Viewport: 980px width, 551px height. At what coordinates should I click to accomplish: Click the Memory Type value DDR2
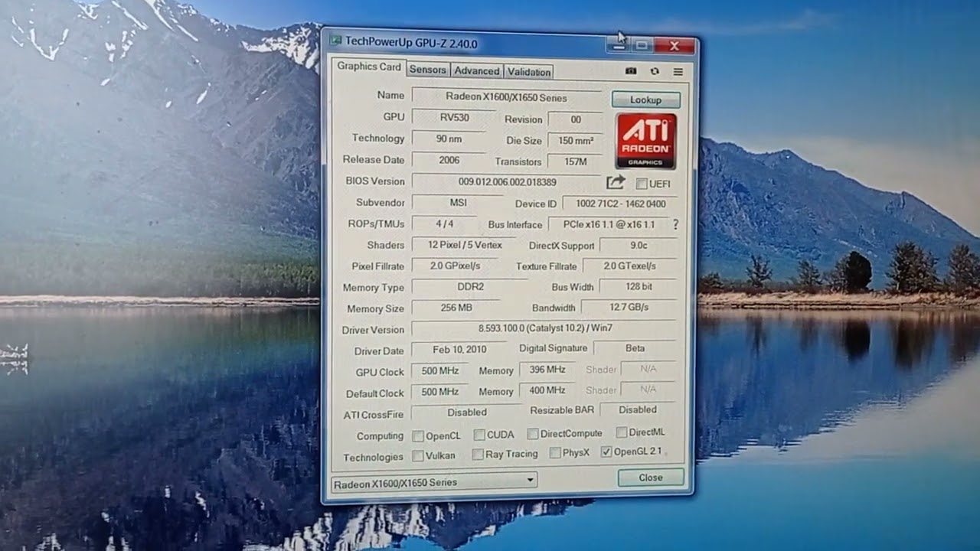pos(470,287)
